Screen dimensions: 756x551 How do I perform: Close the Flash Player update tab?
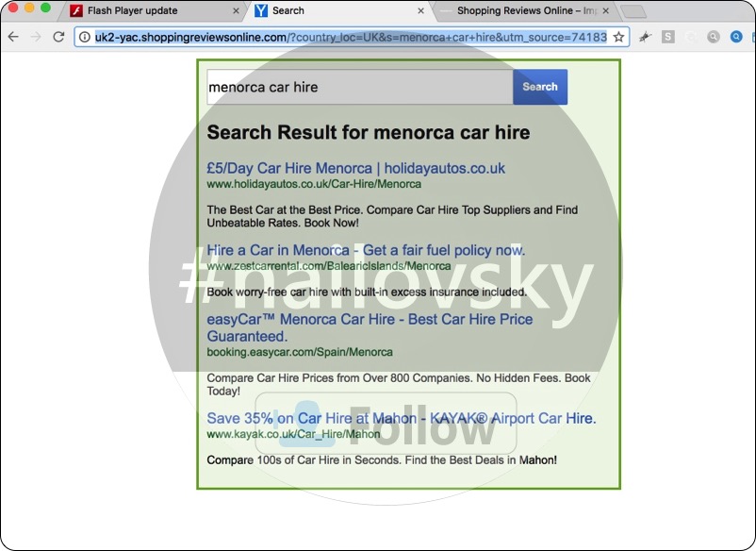236,11
